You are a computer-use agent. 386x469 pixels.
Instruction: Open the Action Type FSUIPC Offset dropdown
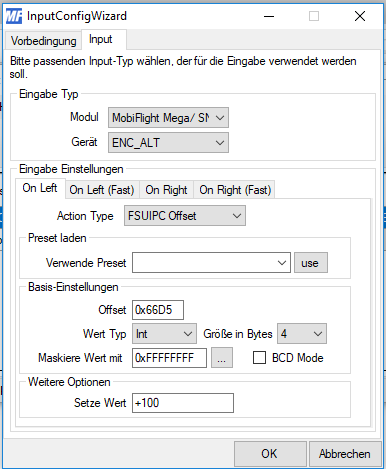tap(185, 216)
